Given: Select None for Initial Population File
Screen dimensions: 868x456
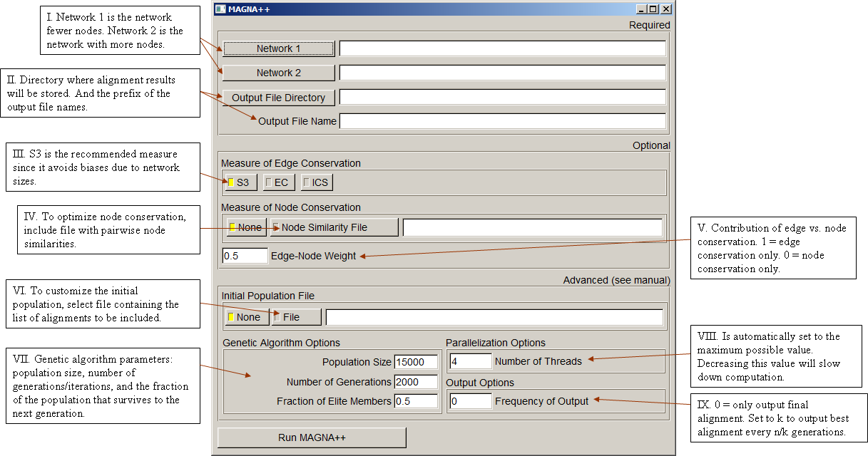Looking at the screenshot, I should point(247,317).
